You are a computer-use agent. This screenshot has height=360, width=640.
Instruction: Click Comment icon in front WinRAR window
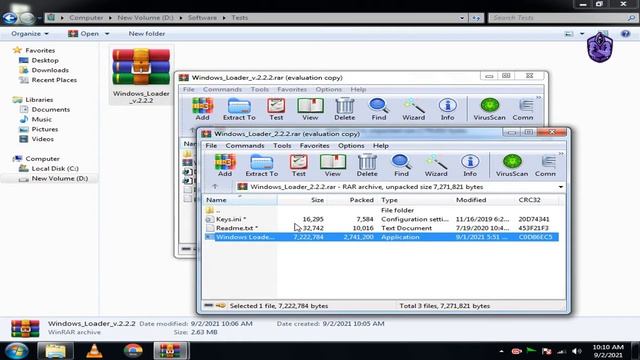(x=545, y=165)
